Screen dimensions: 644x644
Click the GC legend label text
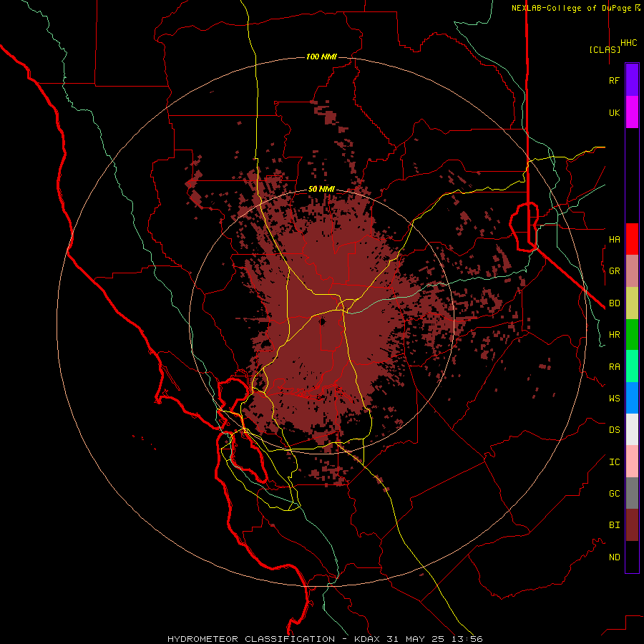pos(614,493)
